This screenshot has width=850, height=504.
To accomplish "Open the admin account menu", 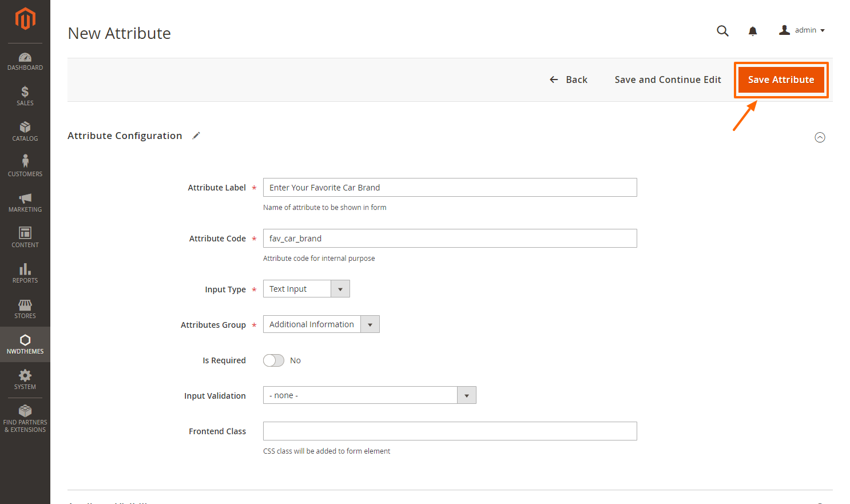I will (802, 30).
